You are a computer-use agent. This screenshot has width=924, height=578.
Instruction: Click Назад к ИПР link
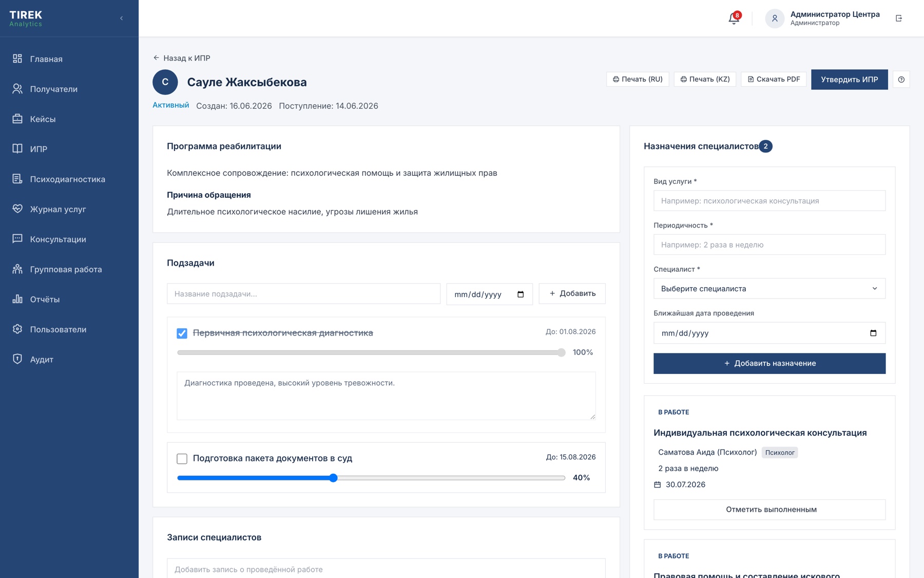(182, 58)
